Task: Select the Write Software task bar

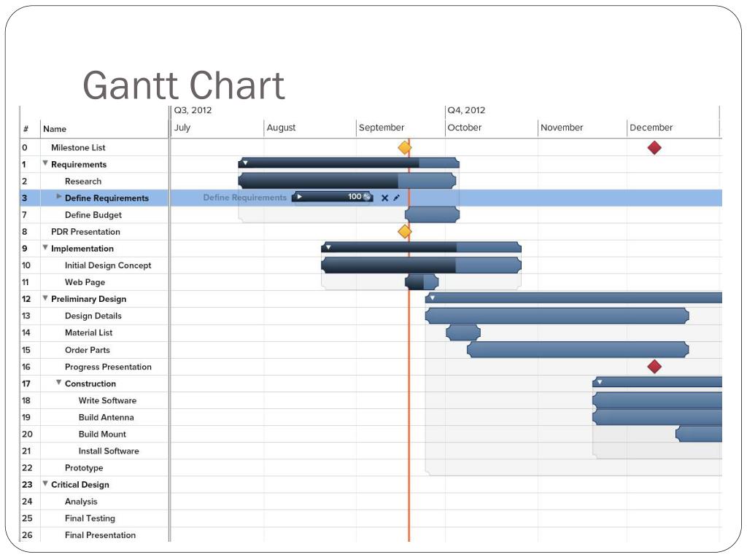Action: [657, 400]
